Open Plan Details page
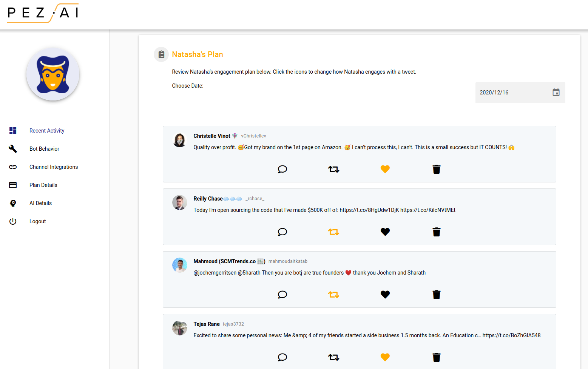The width and height of the screenshot is (588, 369). pos(43,185)
